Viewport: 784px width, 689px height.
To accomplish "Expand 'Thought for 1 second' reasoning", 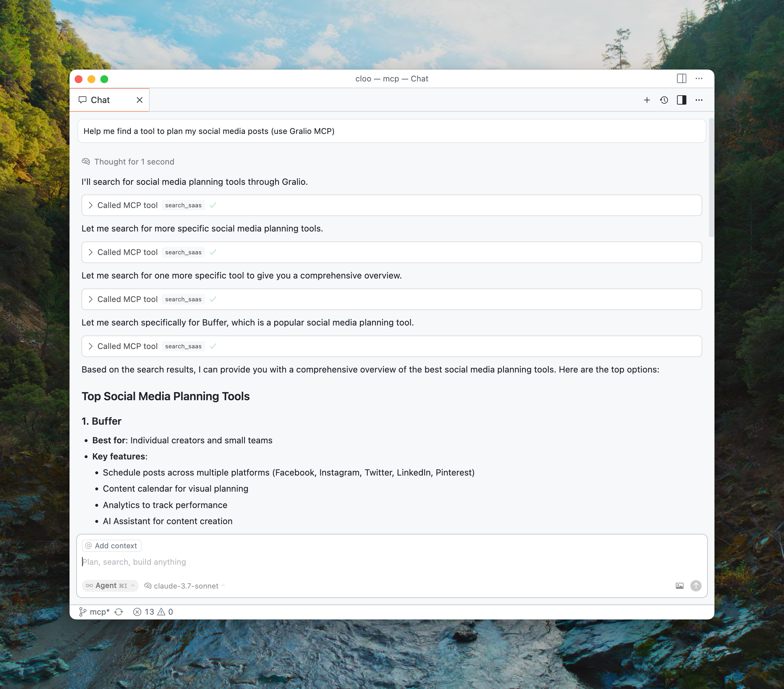I will 128,162.
